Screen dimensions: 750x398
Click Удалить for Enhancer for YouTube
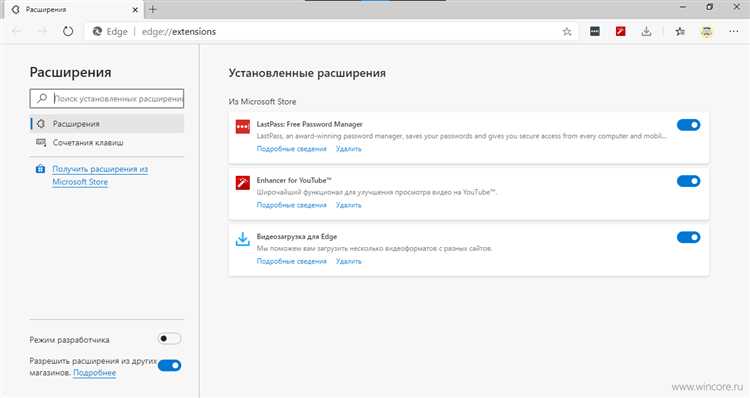tap(349, 205)
